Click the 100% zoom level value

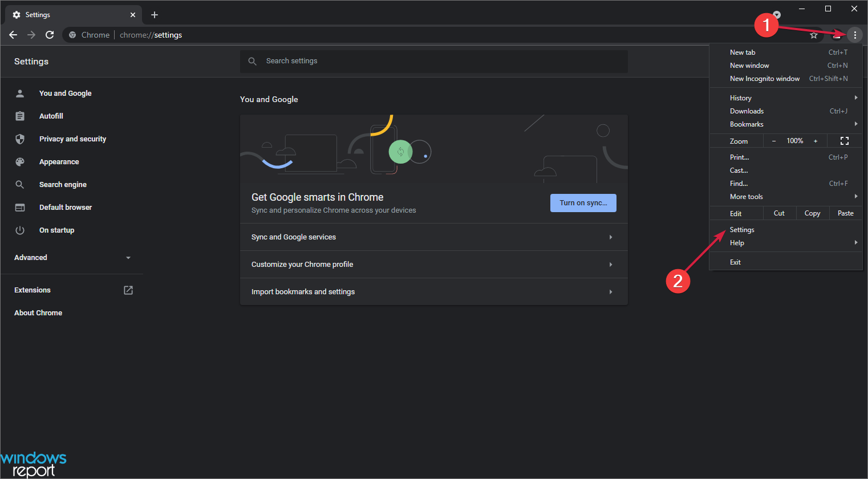(795, 141)
